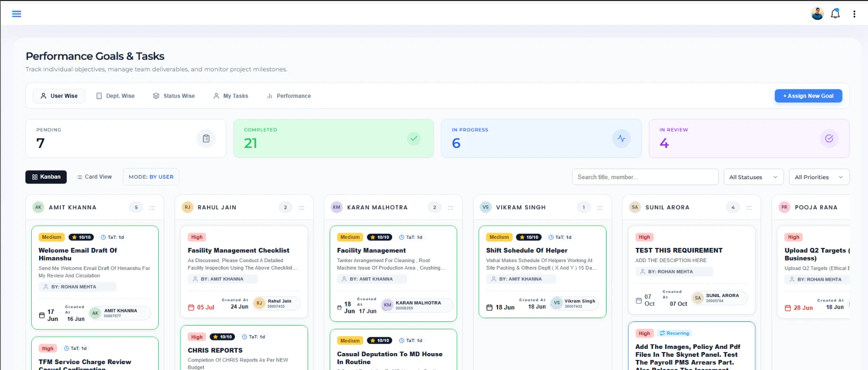Open the notifications bell

[835, 14]
